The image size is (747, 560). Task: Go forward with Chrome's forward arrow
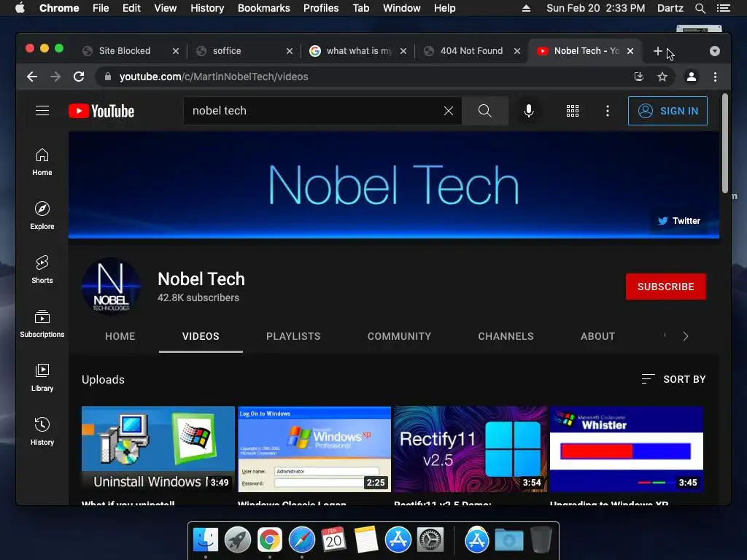55,77
